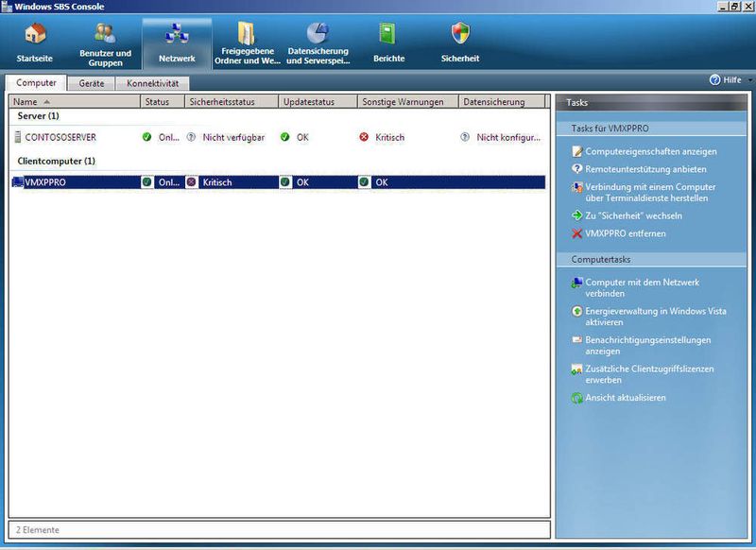Select the VMXPPRO row name

(x=45, y=182)
